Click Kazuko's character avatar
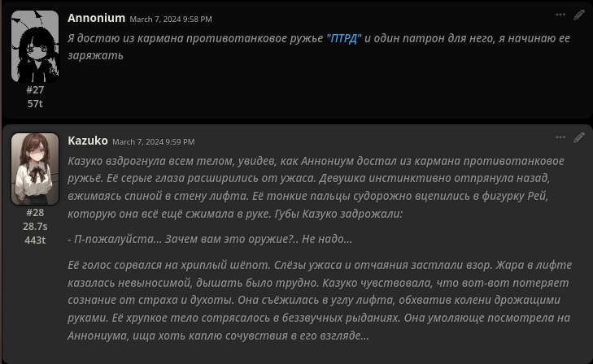This screenshot has width=593, height=364. [x=35, y=169]
